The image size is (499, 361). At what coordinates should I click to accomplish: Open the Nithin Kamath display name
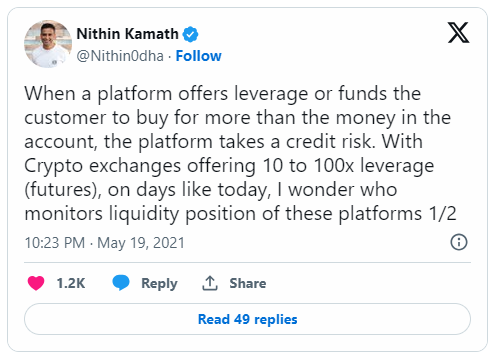[x=128, y=34]
